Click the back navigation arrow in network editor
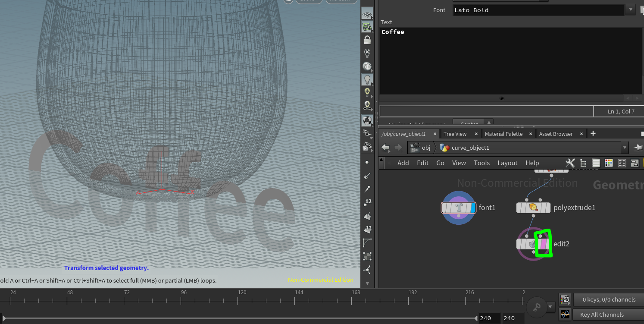 tap(385, 148)
